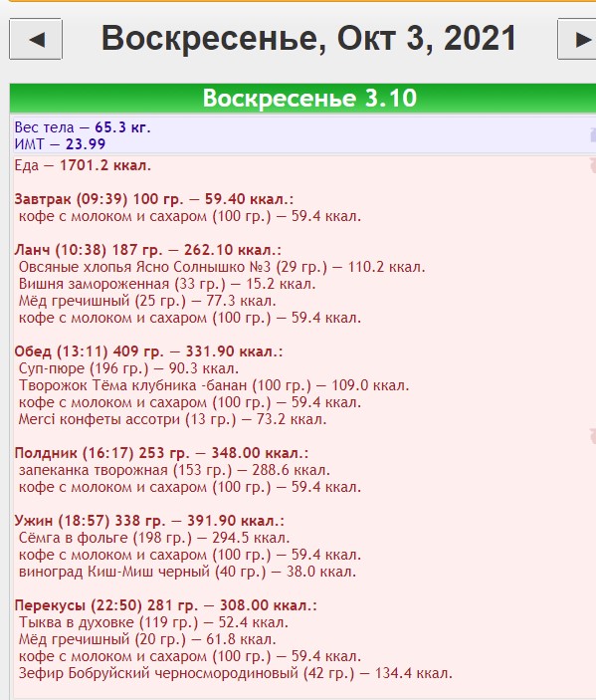
Task: Open the Вес тела 65.3 кг entry
Action: (x=83, y=127)
